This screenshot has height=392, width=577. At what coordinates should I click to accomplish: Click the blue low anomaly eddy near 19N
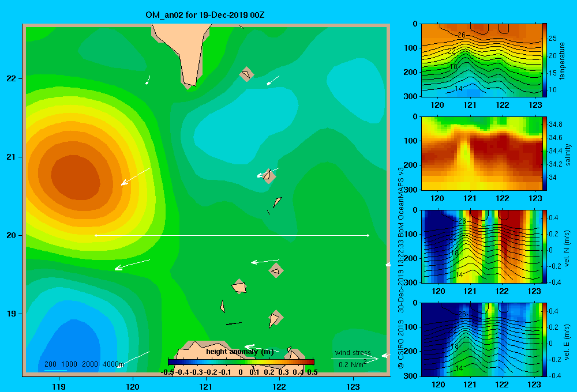pyautogui.click(x=70, y=346)
